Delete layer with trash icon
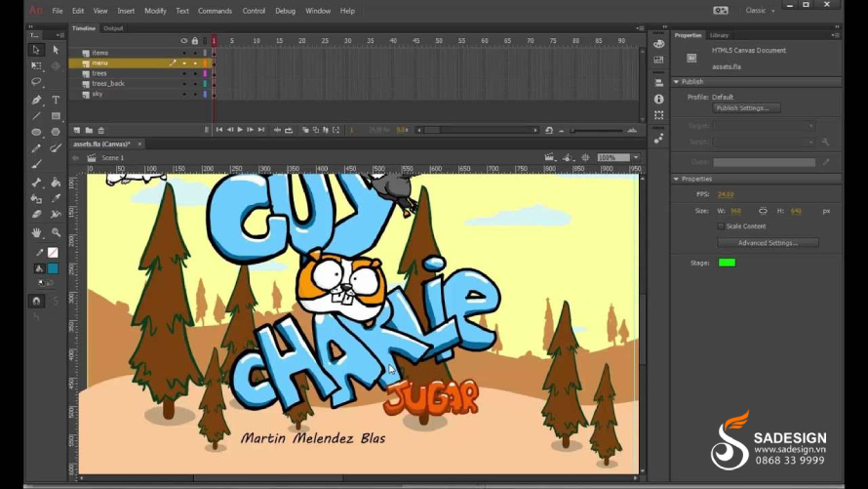868x489 pixels. click(x=100, y=130)
